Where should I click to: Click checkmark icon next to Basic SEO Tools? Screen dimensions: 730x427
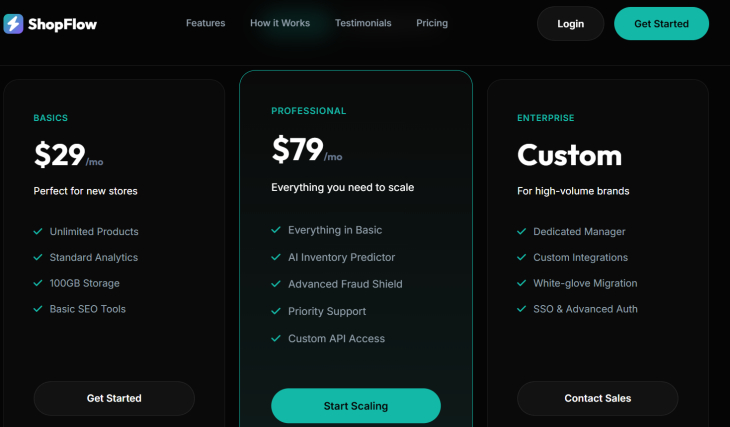click(x=38, y=309)
